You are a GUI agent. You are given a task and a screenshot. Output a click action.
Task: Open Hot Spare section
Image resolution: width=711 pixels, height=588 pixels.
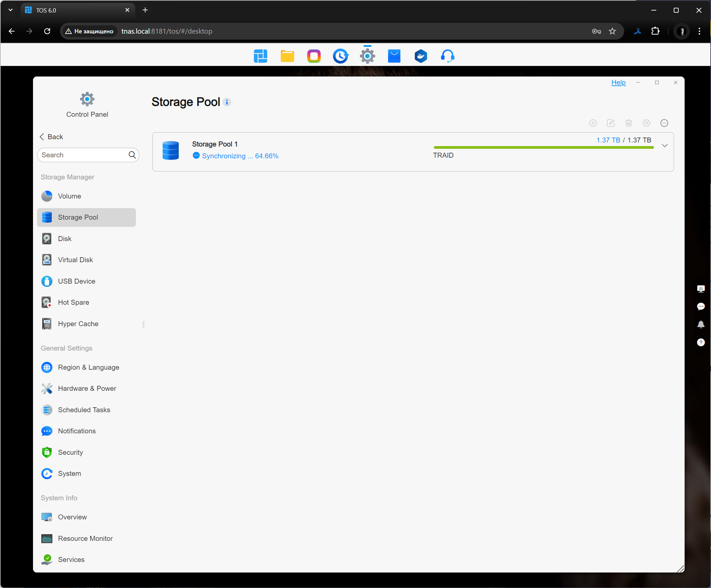pos(86,302)
